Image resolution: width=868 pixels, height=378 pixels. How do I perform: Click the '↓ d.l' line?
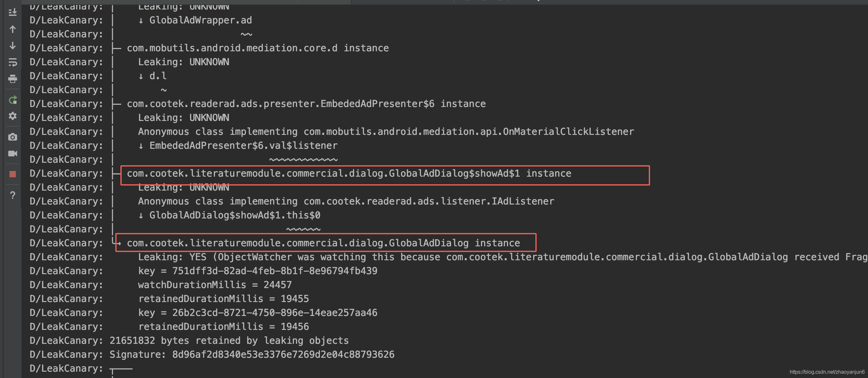tap(152, 76)
